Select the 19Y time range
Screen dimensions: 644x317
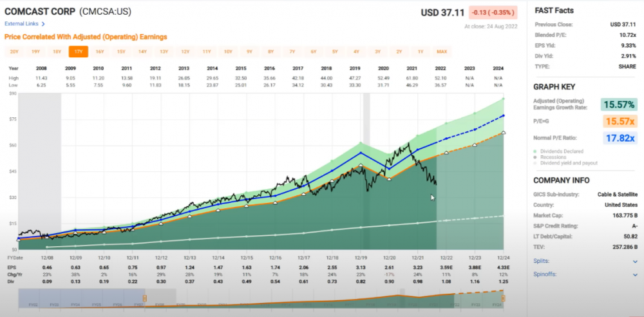click(35, 52)
